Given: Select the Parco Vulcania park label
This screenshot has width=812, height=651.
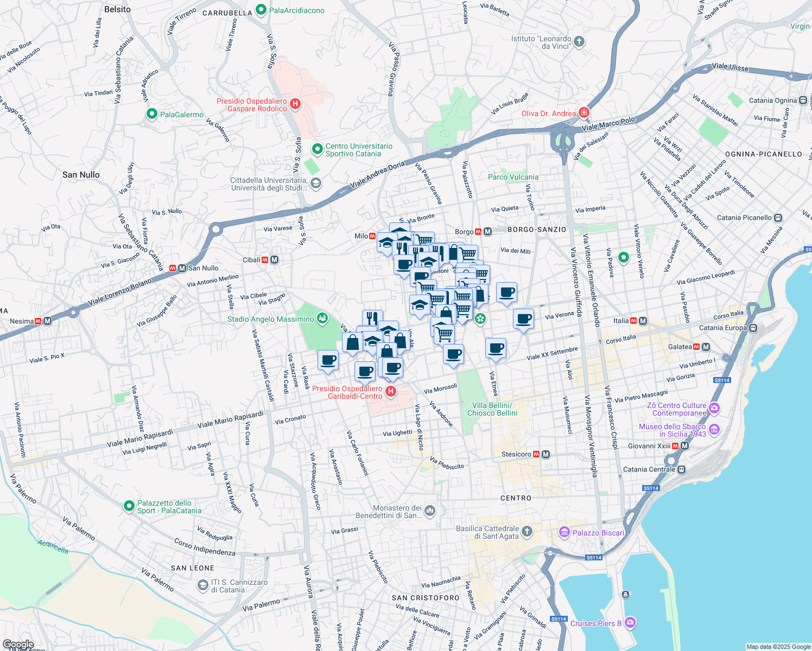Looking at the screenshot, I should coord(513,177).
